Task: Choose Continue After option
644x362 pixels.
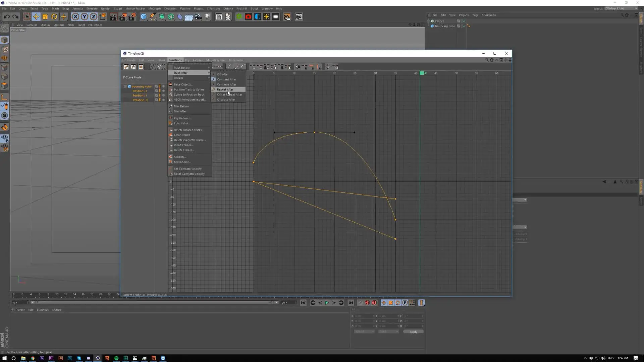Action: (x=228, y=84)
